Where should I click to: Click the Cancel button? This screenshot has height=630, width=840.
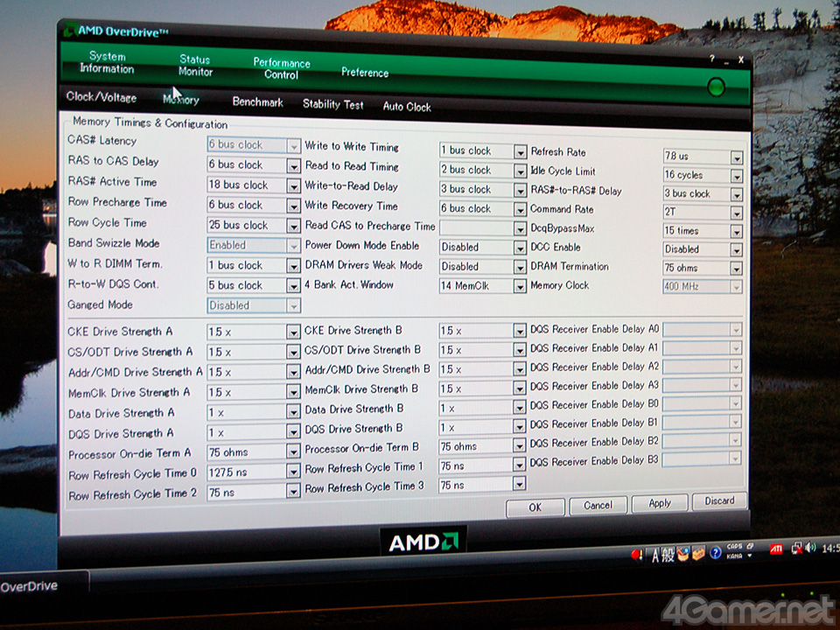[598, 505]
